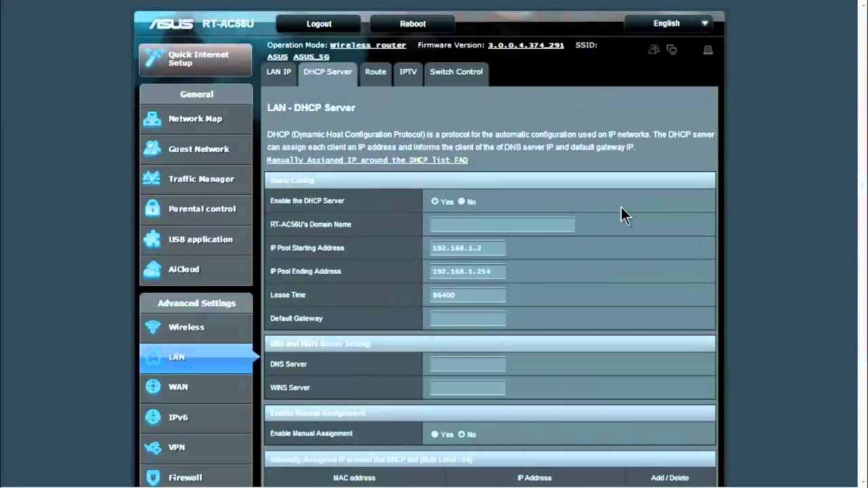The height and width of the screenshot is (488, 868).
Task: Click the Logout button
Action: click(x=319, y=24)
